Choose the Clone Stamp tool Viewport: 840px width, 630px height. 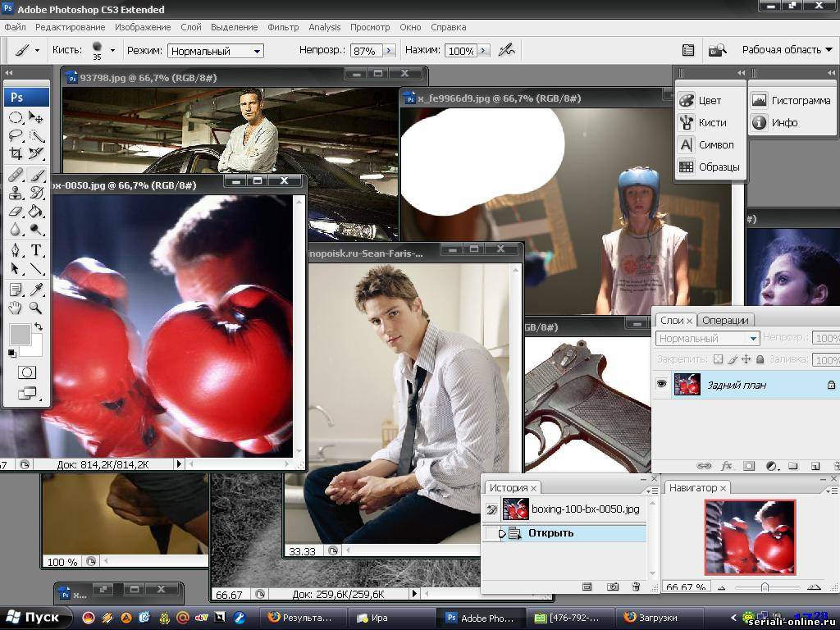(x=16, y=194)
